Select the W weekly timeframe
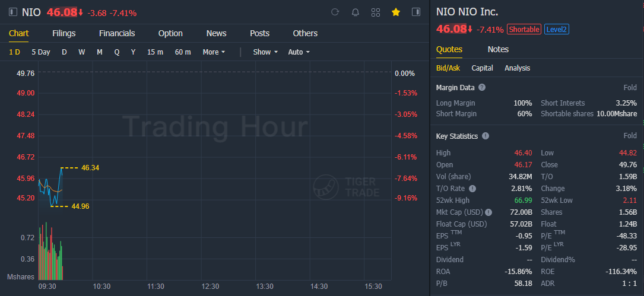 pos(82,52)
